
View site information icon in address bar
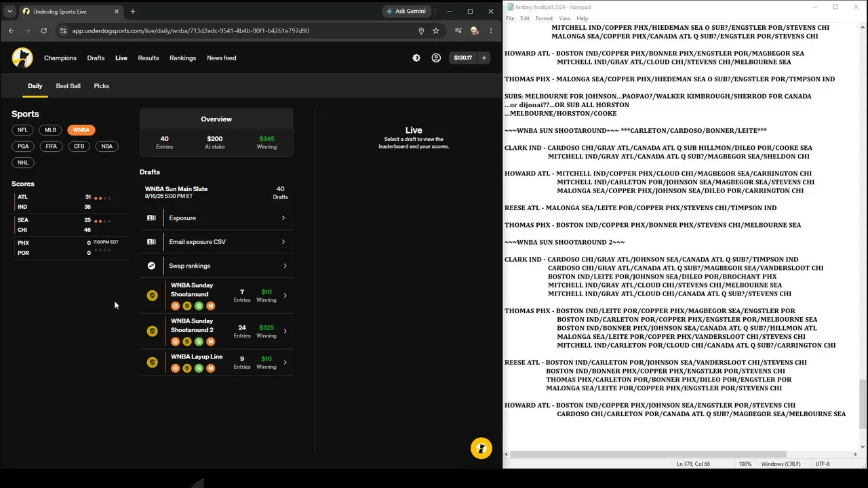63,30
